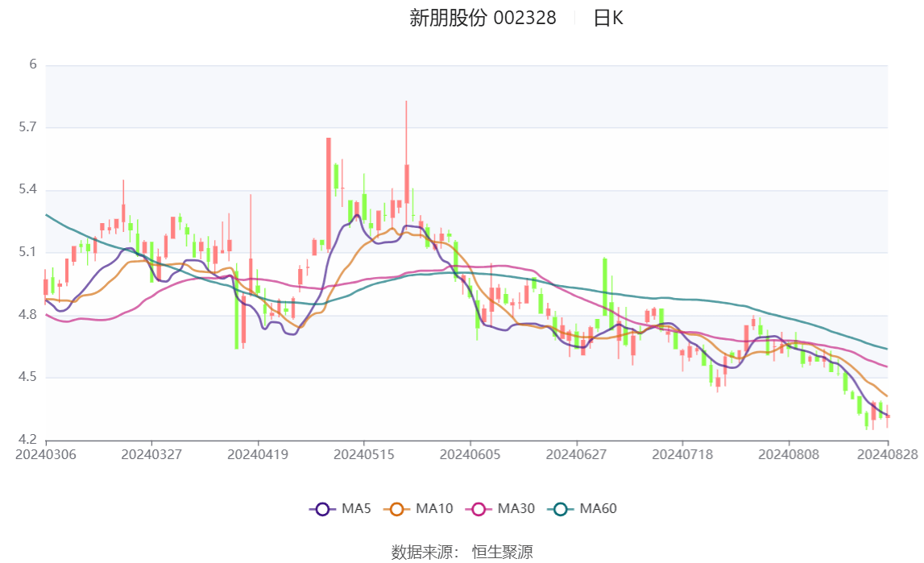The height and width of the screenshot is (563, 924).
Task: Click the pink MA30 legend circle icon
Action: (x=479, y=508)
